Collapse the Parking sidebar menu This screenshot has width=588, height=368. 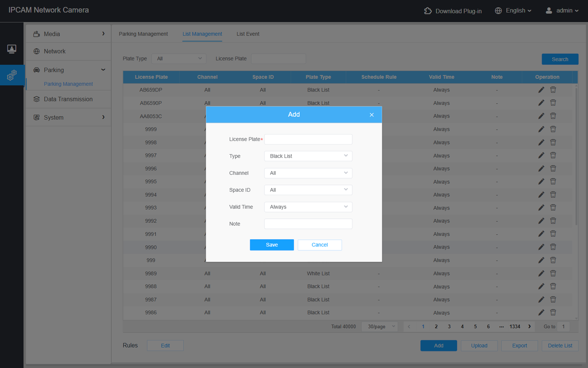click(x=68, y=70)
